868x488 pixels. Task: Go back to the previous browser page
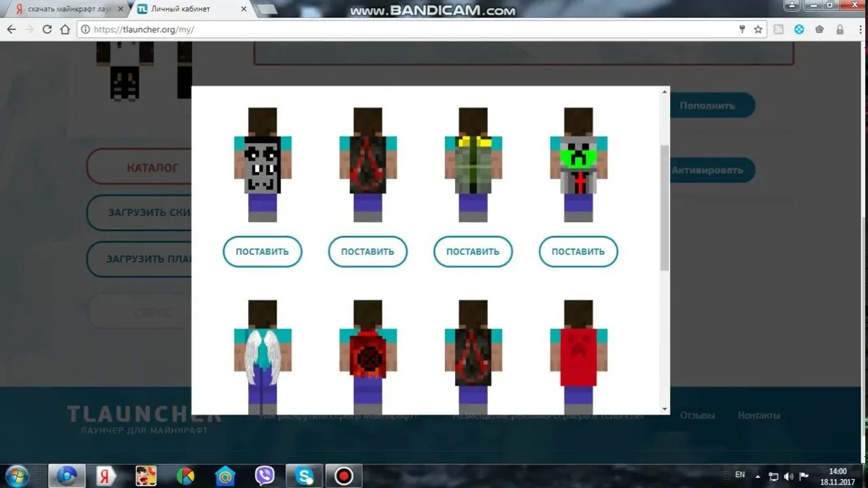click(12, 30)
